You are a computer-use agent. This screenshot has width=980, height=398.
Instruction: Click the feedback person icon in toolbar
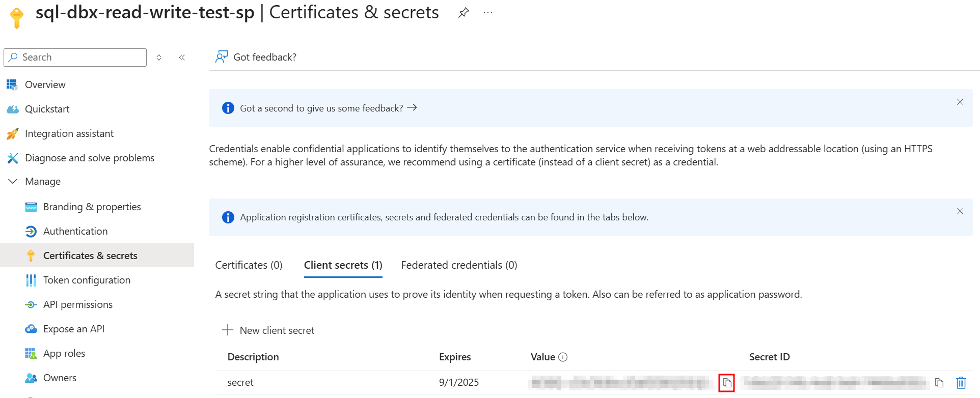222,56
